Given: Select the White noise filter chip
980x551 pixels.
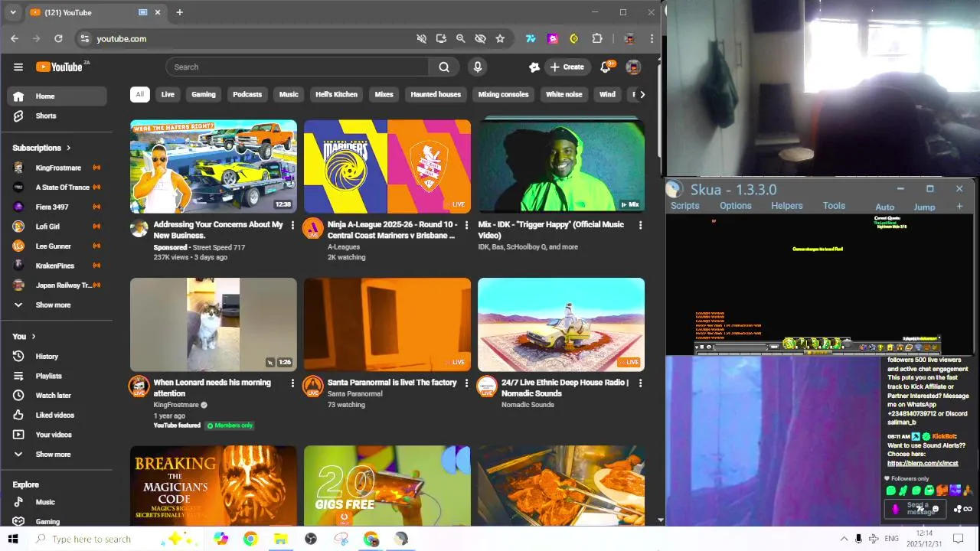Looking at the screenshot, I should tap(563, 94).
